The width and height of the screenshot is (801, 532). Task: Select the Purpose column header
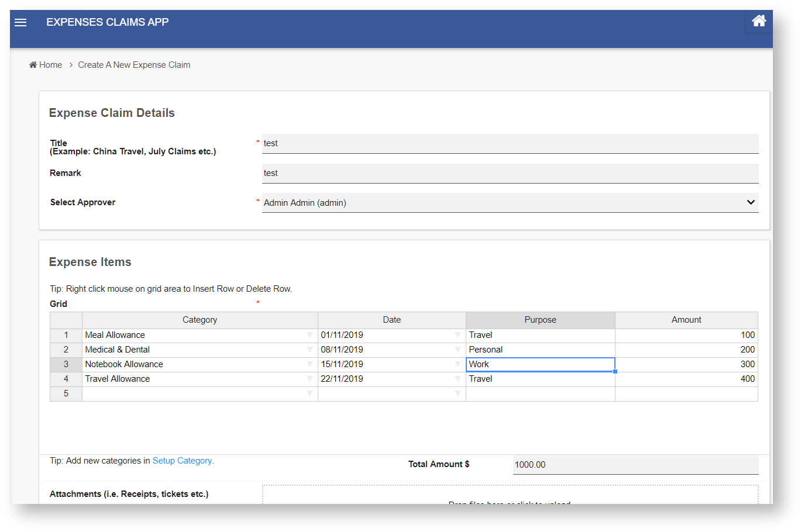tap(540, 320)
